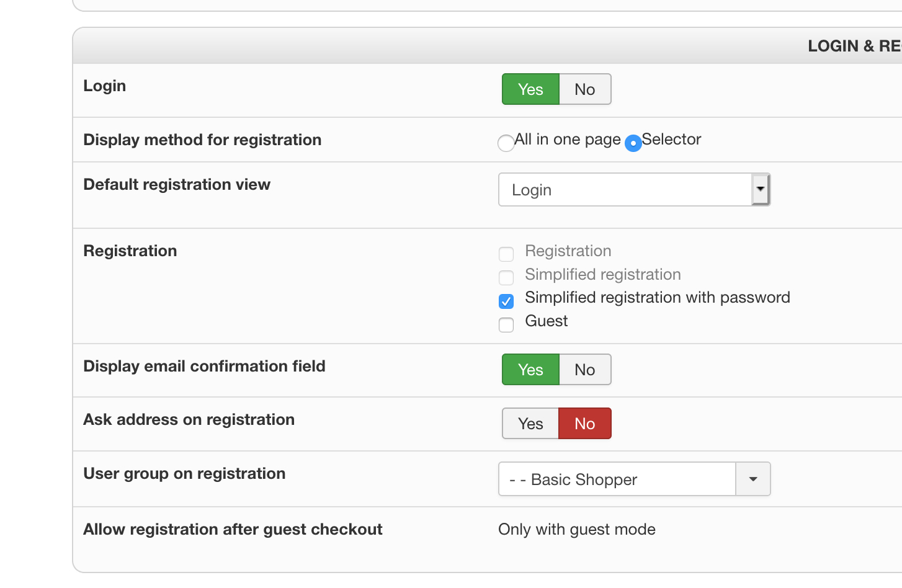Click Yes for email confirmation field
This screenshot has width=902, height=588.
pos(530,370)
